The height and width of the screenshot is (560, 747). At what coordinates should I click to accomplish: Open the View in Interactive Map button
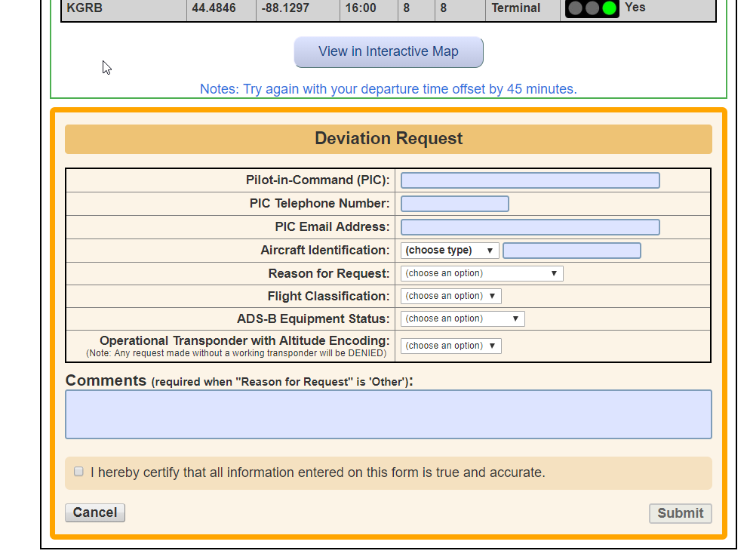point(389,51)
